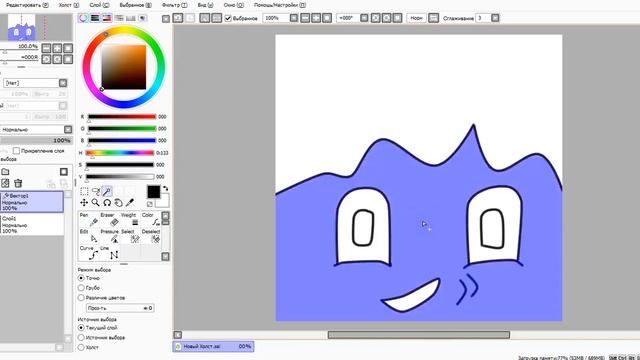Create a new layer folder
This screenshot has width=640, height=360.
pos(5,172)
